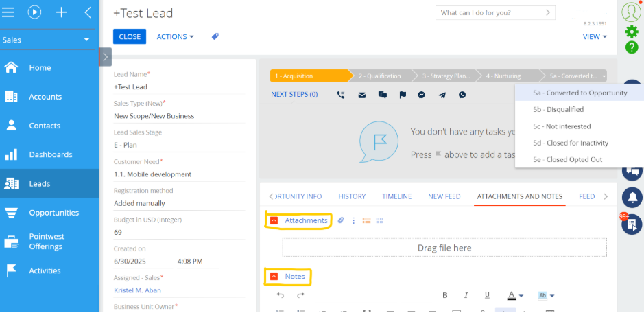Open the green help question icon
This screenshot has width=644, height=313.
[x=632, y=47]
